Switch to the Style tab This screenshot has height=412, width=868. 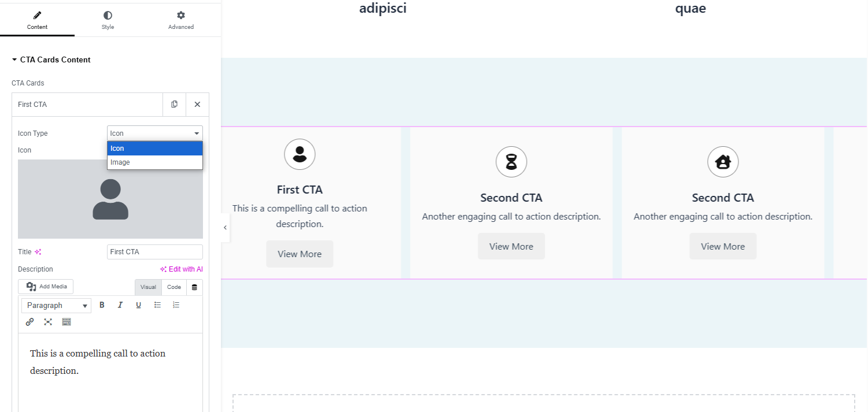(108, 20)
